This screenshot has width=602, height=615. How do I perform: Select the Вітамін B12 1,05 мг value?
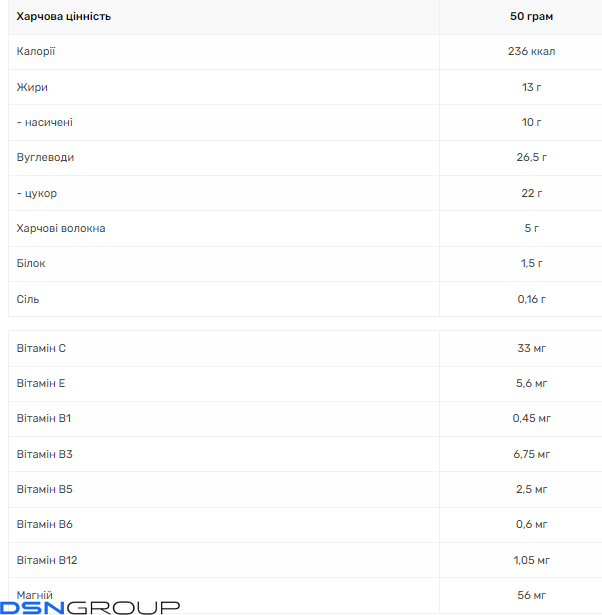[x=531, y=560]
